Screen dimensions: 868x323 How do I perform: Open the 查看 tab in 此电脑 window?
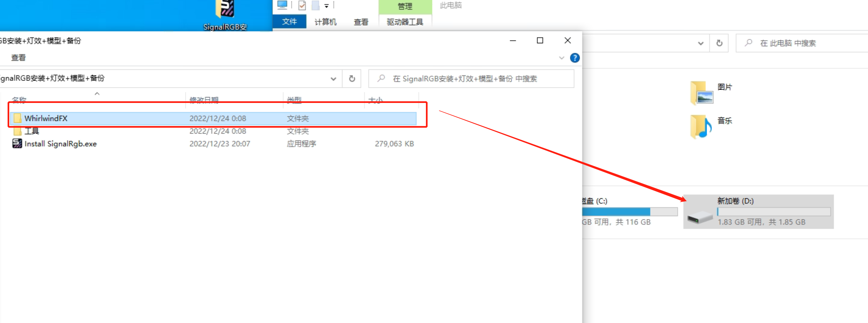(361, 22)
